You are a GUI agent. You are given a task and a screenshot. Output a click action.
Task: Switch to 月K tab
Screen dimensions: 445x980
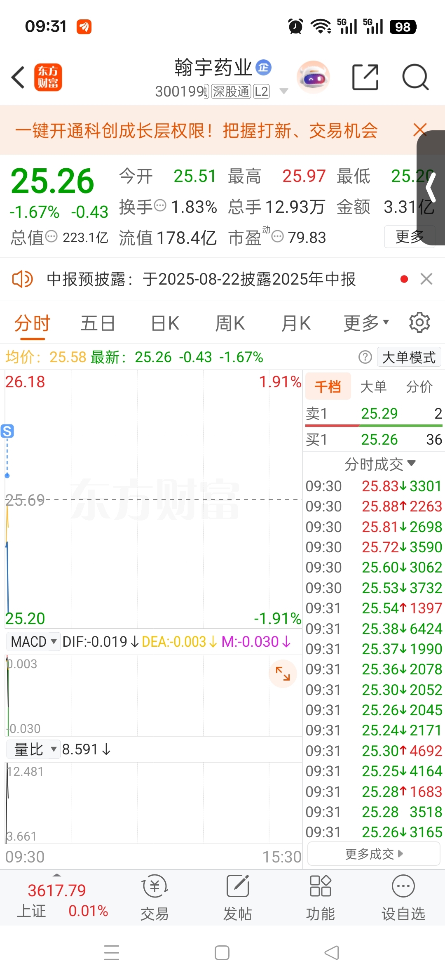[x=296, y=323]
